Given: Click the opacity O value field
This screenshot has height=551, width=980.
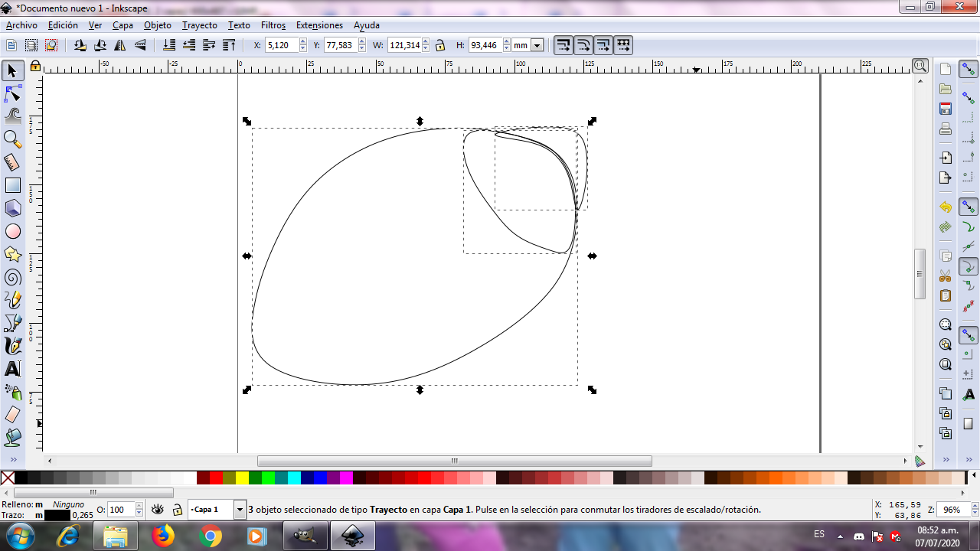Looking at the screenshot, I should click(120, 510).
